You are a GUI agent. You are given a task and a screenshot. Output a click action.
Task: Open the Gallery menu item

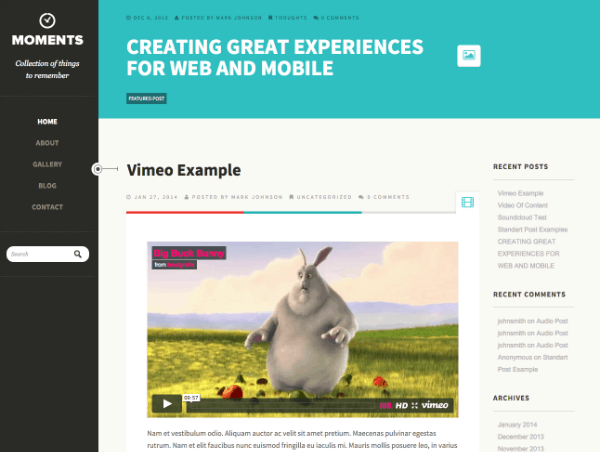47,165
